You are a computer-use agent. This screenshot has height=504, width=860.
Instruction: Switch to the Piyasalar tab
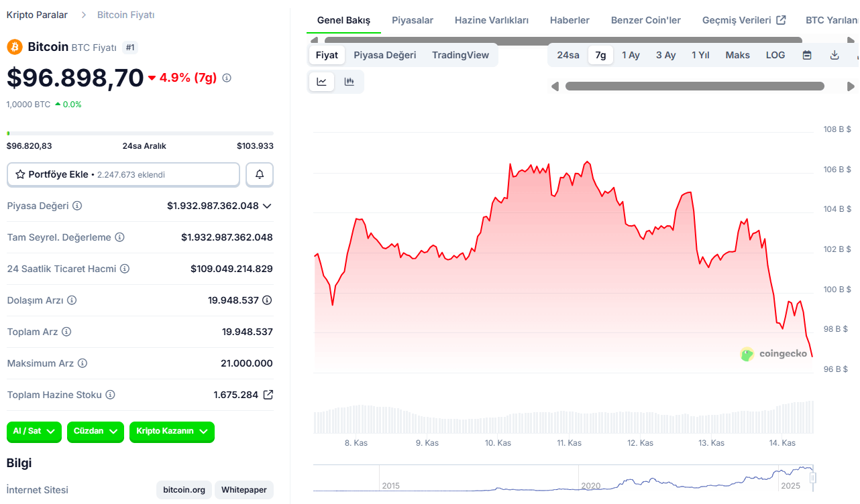coord(412,20)
